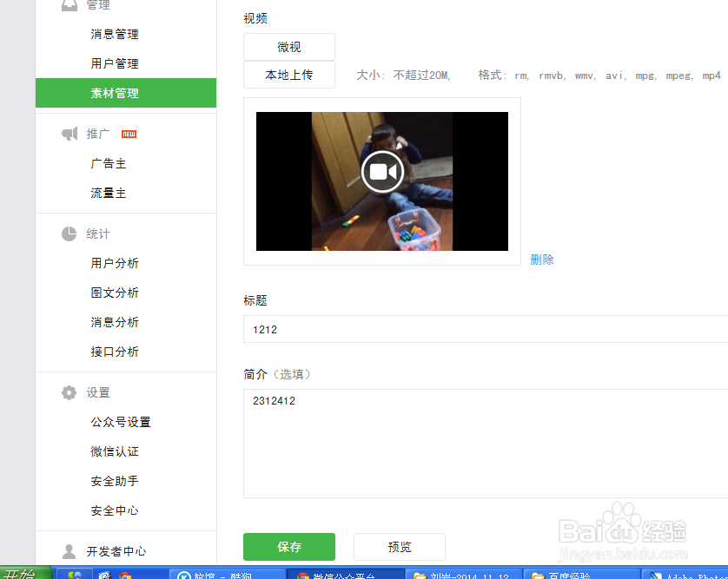The image size is (728, 579).
Task: Click the camera icon on the video preview
Action: coord(382,171)
